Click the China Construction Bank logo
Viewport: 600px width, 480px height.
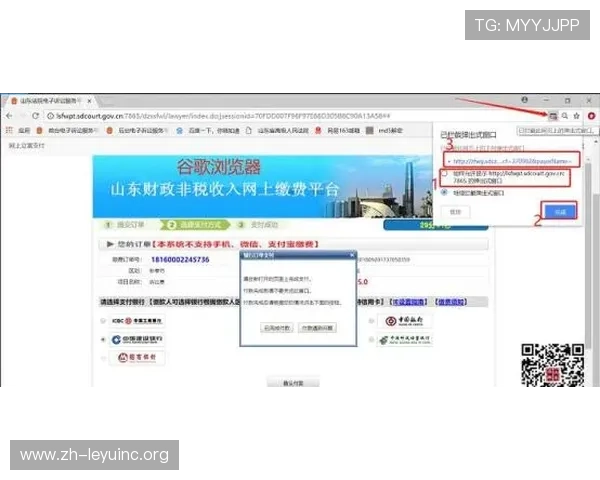(137, 340)
